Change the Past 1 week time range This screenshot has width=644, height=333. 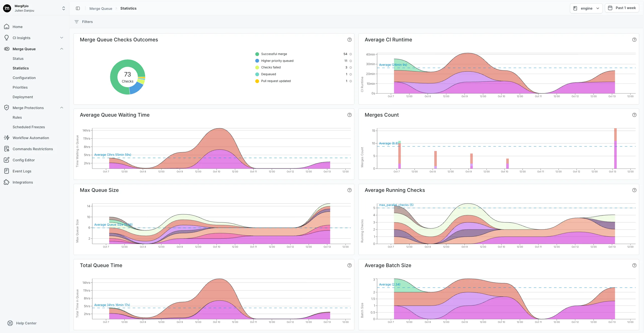(622, 8)
